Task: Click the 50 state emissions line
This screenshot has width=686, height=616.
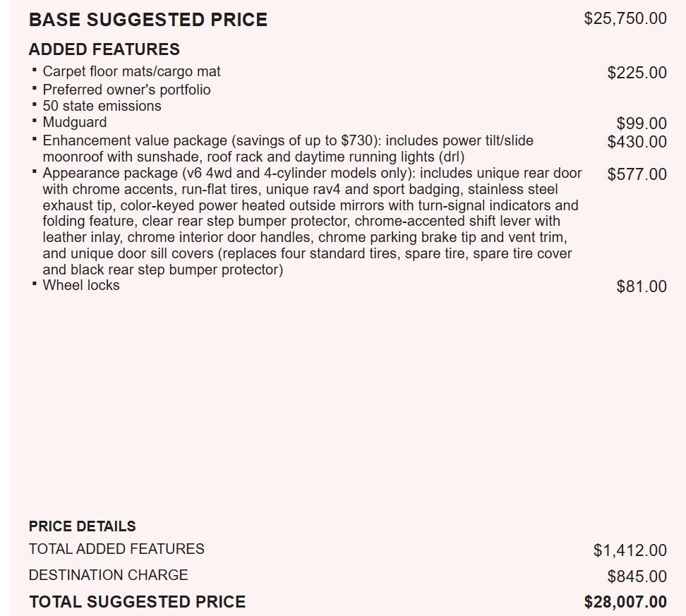Action: (x=102, y=106)
